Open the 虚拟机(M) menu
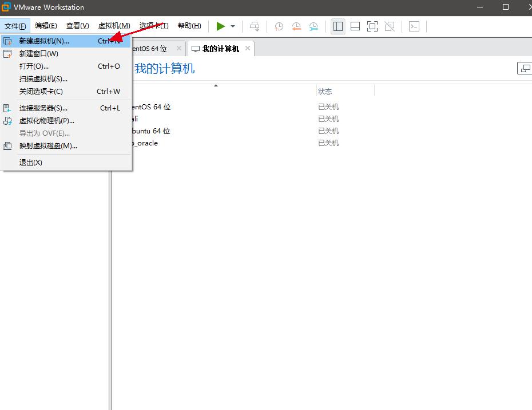The image size is (532, 410). point(114,26)
